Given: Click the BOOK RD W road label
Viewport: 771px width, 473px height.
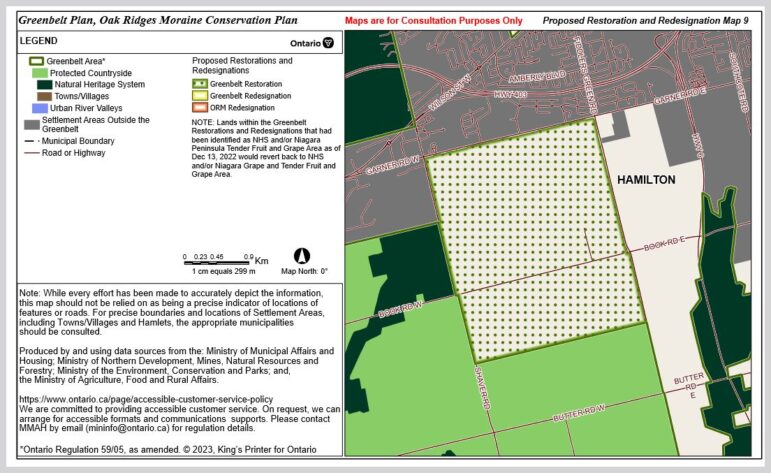Looking at the screenshot, I should [400, 309].
